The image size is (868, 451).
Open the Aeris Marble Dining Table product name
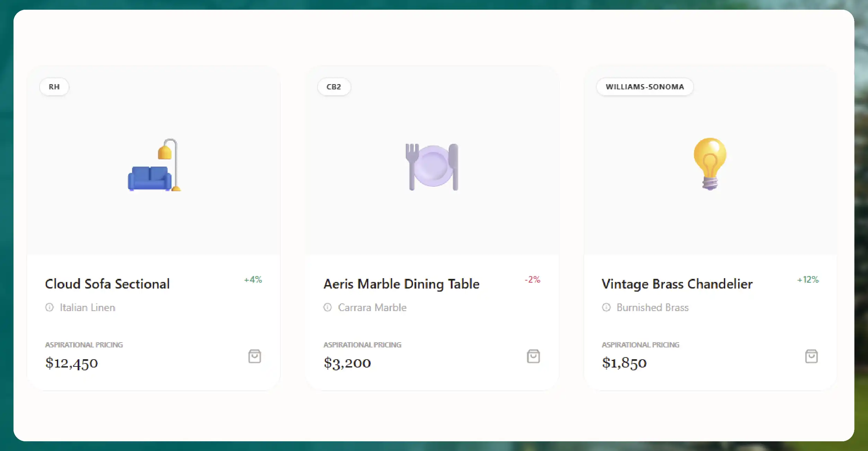point(401,284)
